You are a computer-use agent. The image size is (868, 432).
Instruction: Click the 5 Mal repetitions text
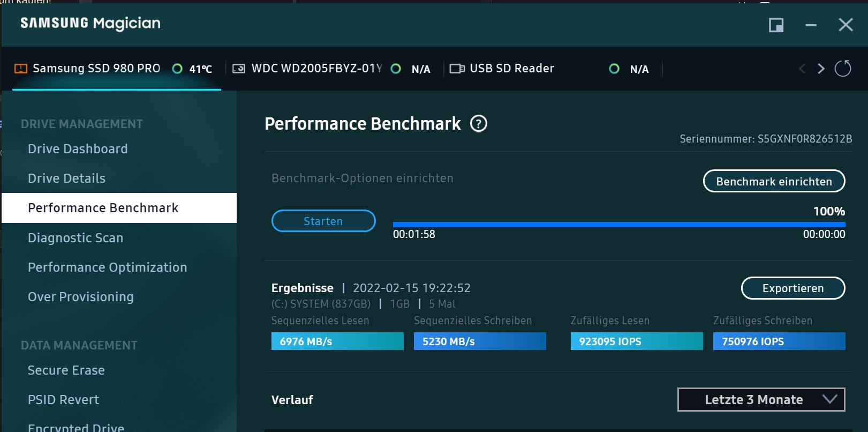pos(442,304)
